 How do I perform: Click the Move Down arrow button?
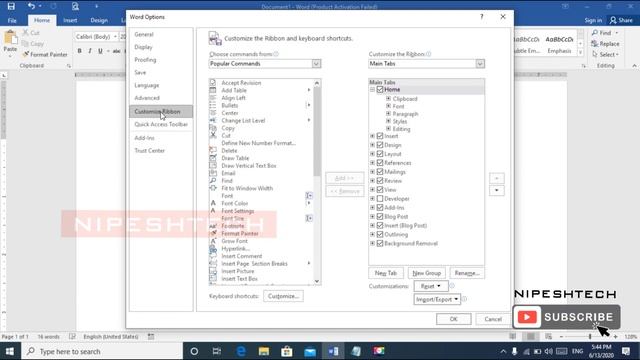click(x=497, y=191)
